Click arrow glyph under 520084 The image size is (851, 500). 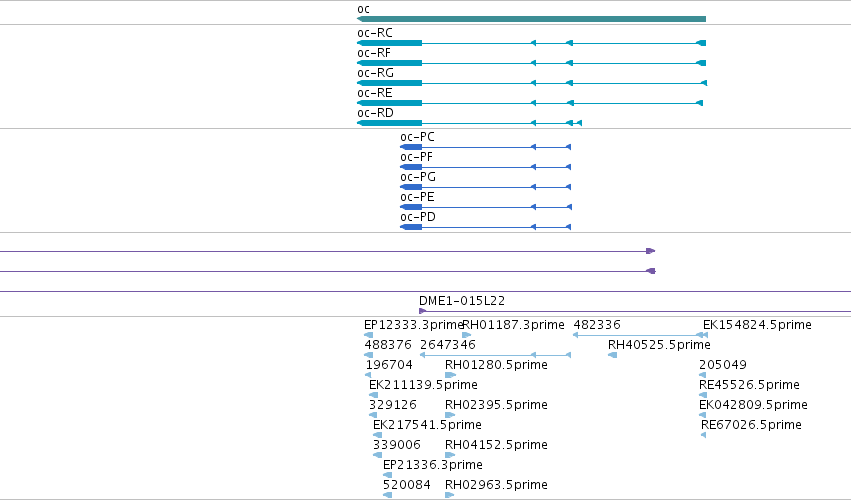coord(388,495)
